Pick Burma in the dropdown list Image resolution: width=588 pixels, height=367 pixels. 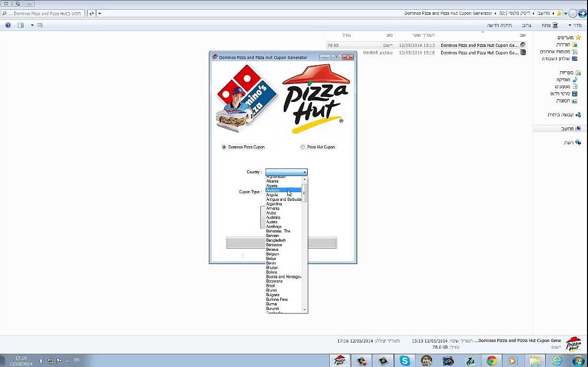coord(283,304)
